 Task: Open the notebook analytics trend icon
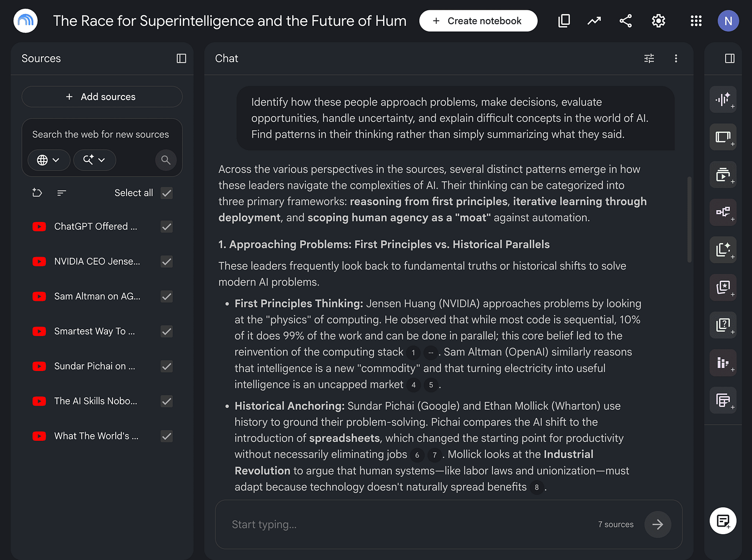coord(594,21)
